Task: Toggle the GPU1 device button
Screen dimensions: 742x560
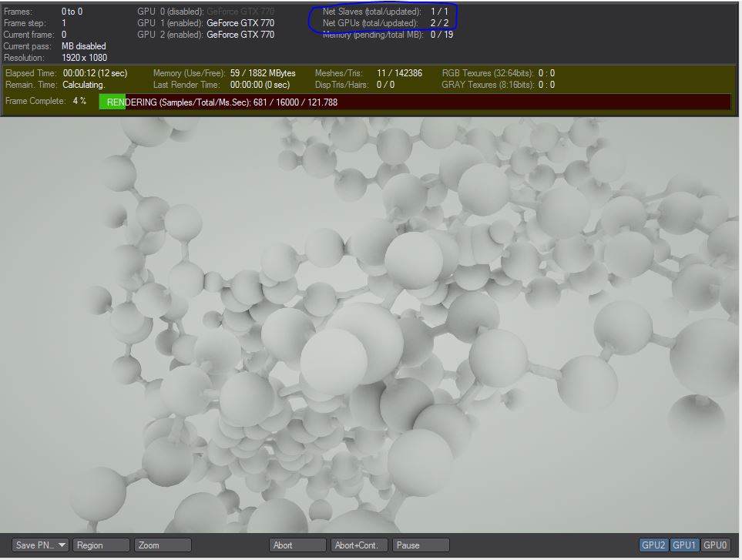Action: pyautogui.click(x=684, y=545)
